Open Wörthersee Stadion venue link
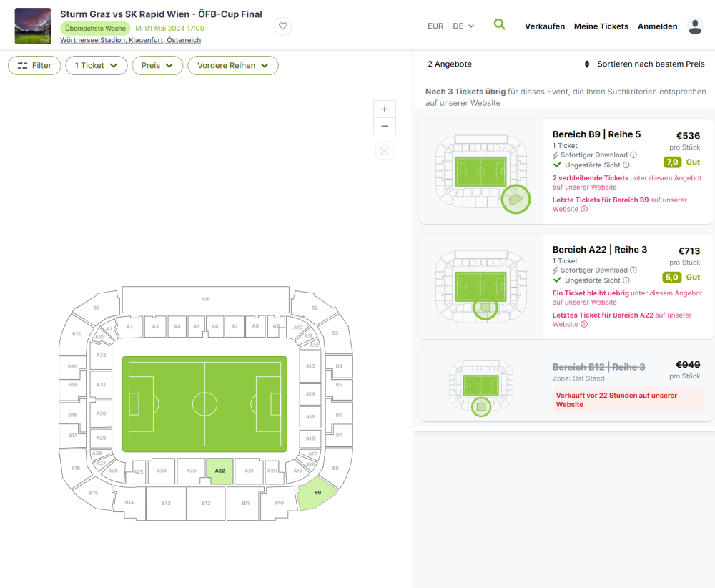715x588 pixels. tap(130, 41)
